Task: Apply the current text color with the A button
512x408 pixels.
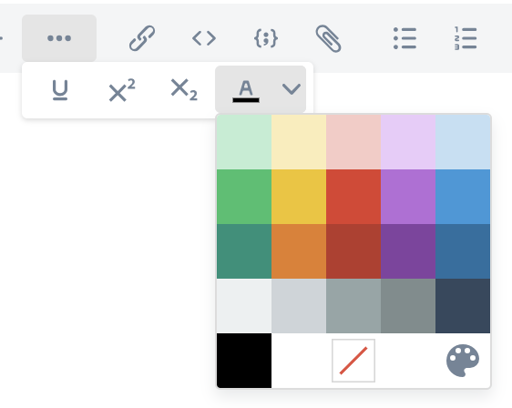Action: click(246, 90)
